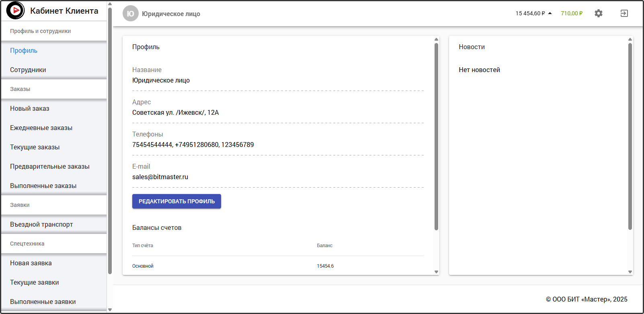Open Текущие заказы list
The height and width of the screenshot is (314, 644).
(35, 147)
